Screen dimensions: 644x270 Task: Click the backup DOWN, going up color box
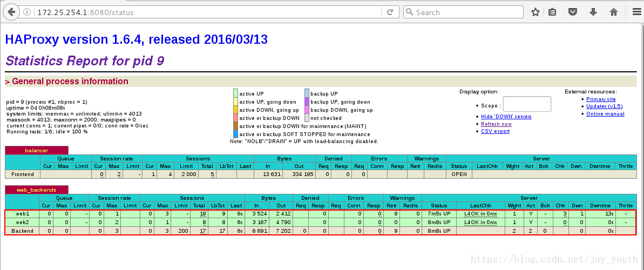click(x=307, y=110)
